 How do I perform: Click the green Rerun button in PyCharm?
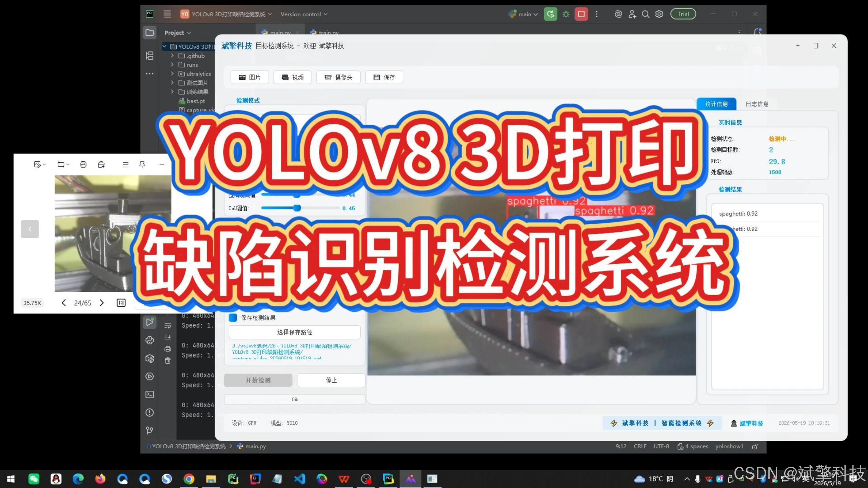coord(550,14)
